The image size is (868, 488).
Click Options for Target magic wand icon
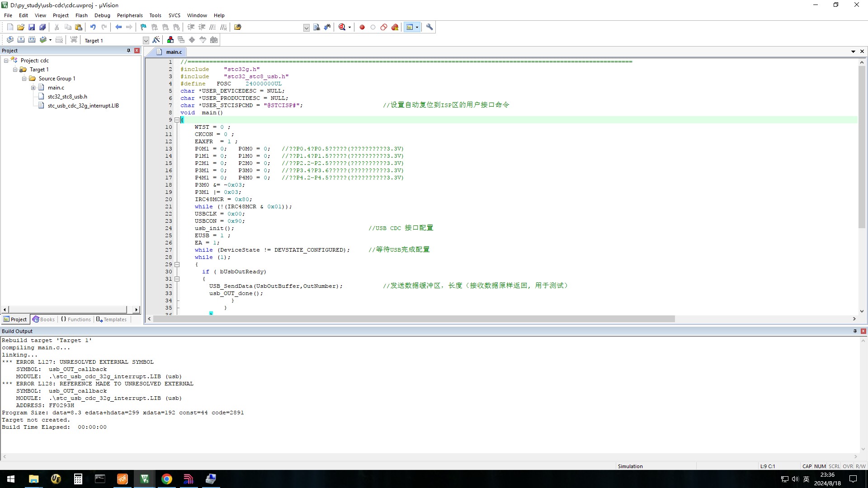pos(156,40)
